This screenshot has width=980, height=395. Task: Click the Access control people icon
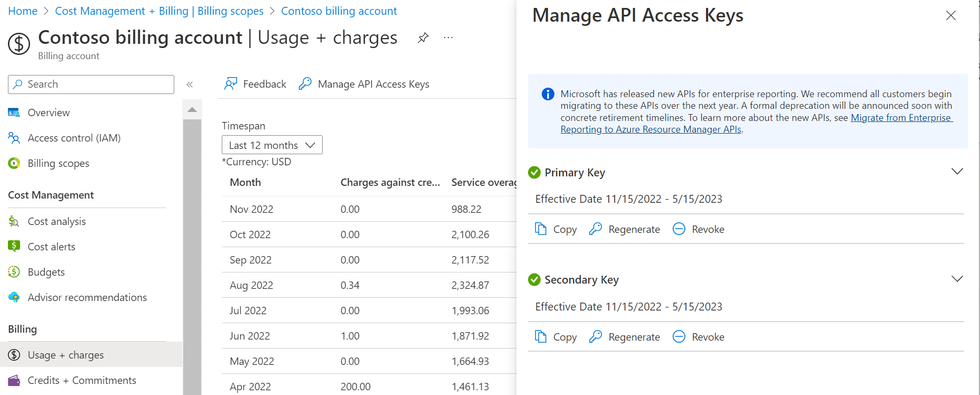coord(14,138)
